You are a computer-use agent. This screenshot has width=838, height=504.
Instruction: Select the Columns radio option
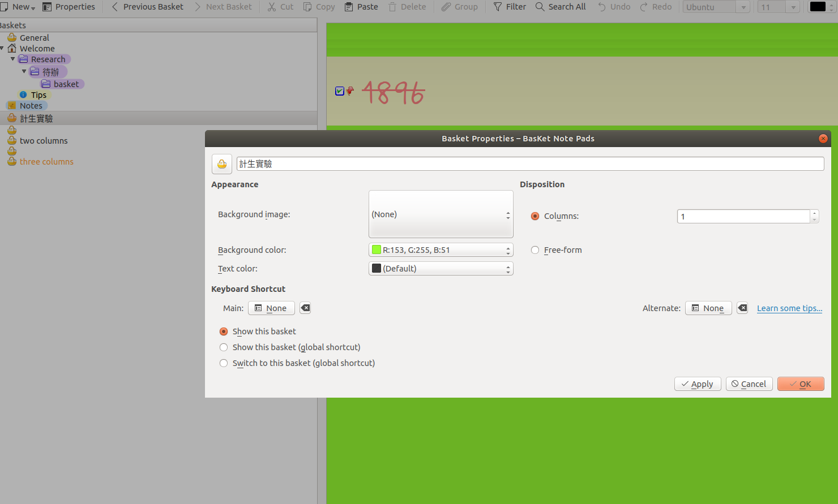click(535, 216)
